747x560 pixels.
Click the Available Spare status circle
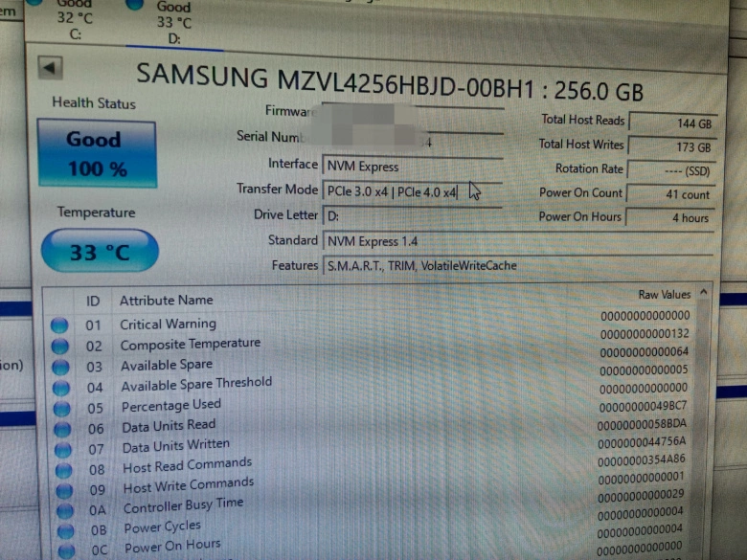[x=60, y=367]
